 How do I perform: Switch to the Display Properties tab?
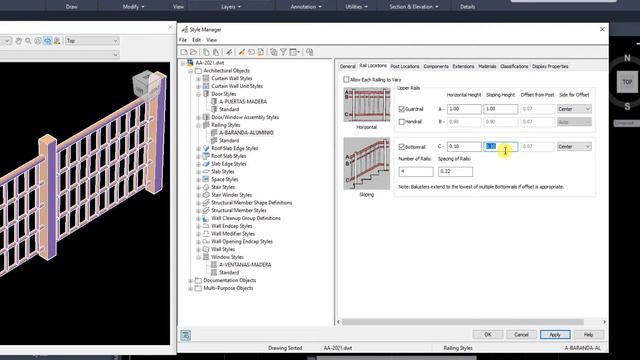point(550,66)
